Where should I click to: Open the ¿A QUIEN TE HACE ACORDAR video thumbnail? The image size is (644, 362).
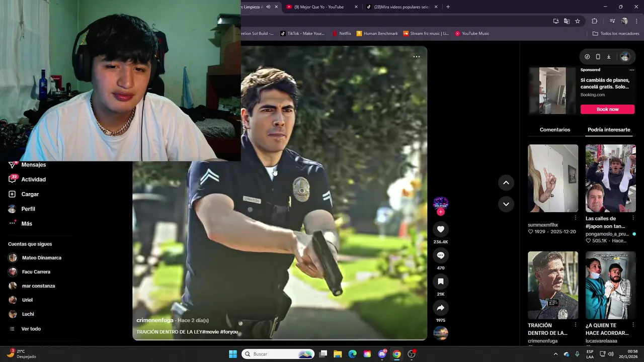611,285
